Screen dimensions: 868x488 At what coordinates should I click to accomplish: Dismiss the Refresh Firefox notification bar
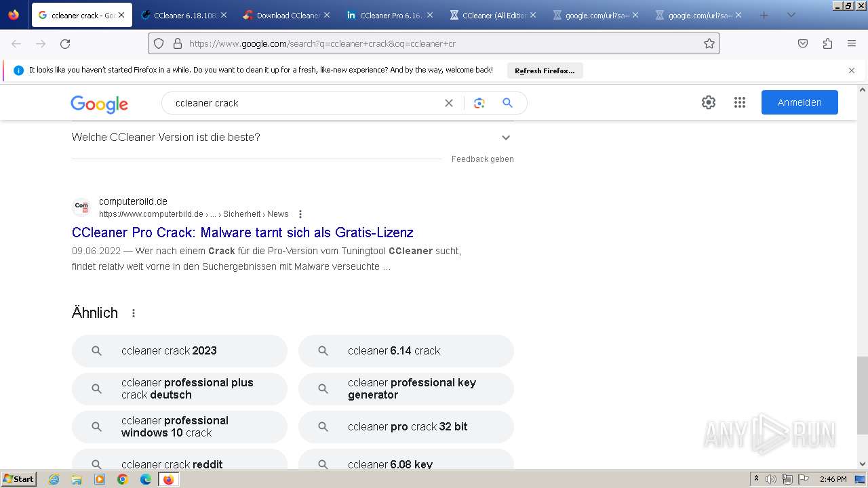pyautogui.click(x=852, y=70)
